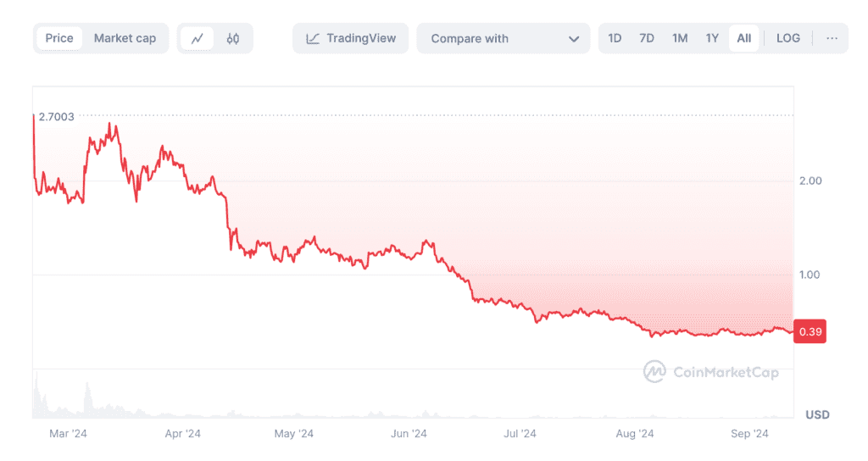Switch to line chart view
The image size is (868, 461).
click(198, 38)
